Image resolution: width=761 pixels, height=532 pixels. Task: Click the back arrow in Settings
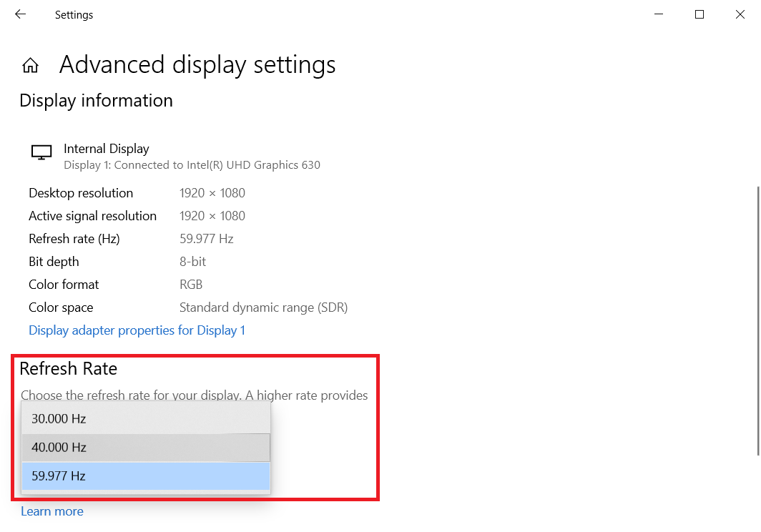click(x=20, y=14)
